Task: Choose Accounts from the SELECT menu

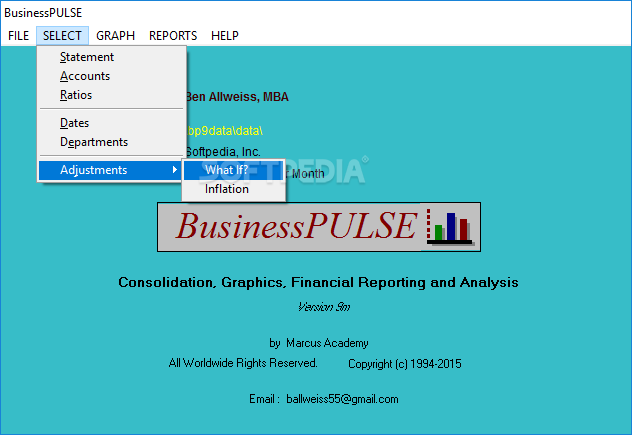Action: [x=111, y=76]
